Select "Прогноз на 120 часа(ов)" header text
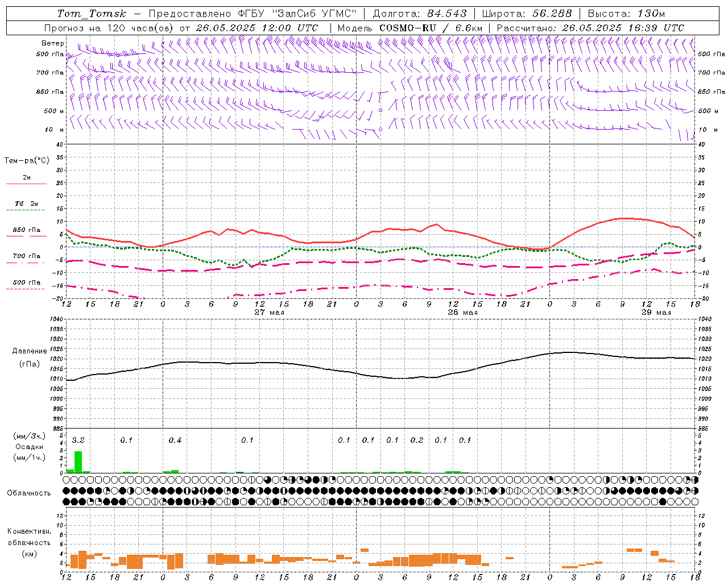This screenshot has height=582, width=728. pyautogui.click(x=109, y=28)
